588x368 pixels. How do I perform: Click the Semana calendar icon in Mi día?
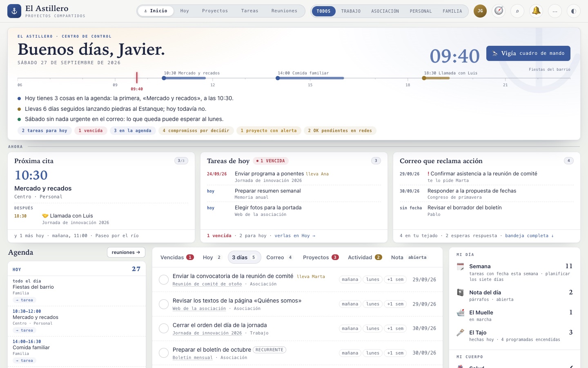tap(461, 267)
